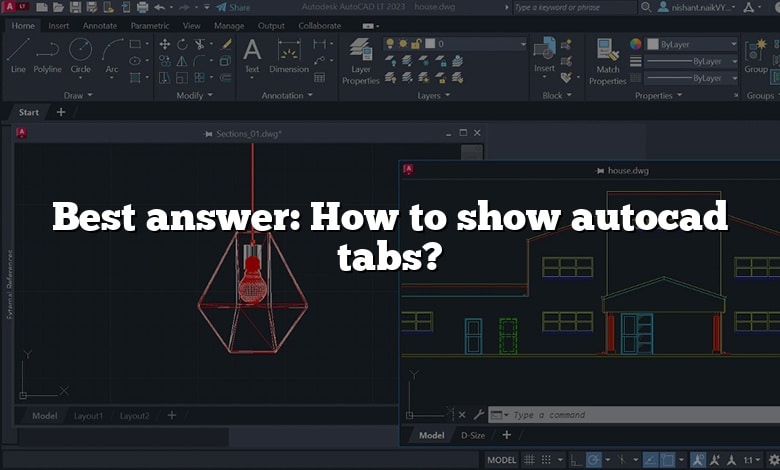Open the ByLayer color dropdown
Screen dimensions: 780x470
691,44
